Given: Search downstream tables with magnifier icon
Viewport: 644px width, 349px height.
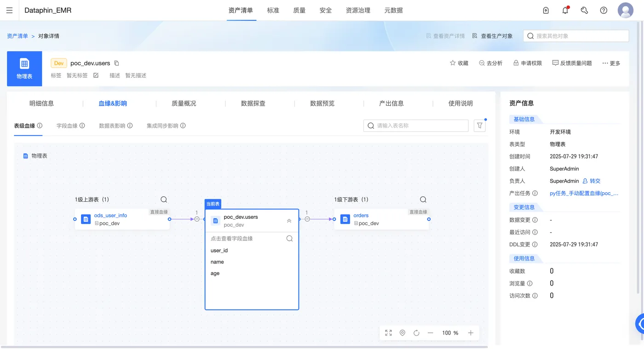Looking at the screenshot, I should pyautogui.click(x=423, y=200).
